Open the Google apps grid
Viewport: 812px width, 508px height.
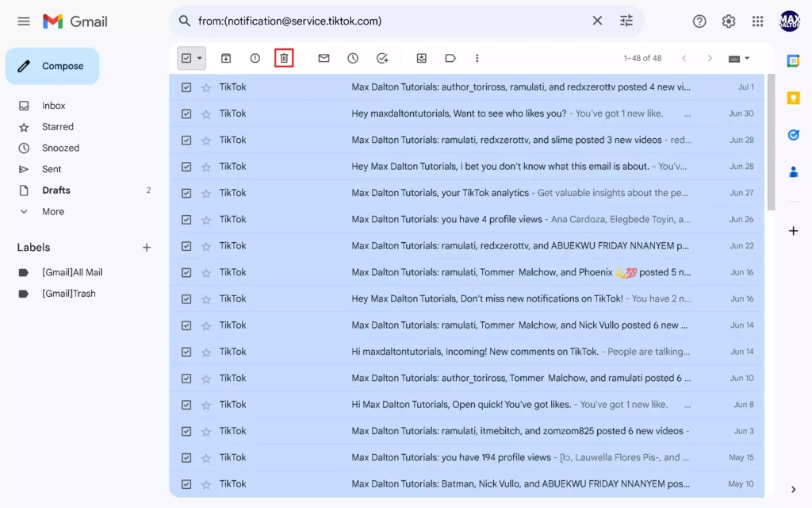pyautogui.click(x=757, y=21)
